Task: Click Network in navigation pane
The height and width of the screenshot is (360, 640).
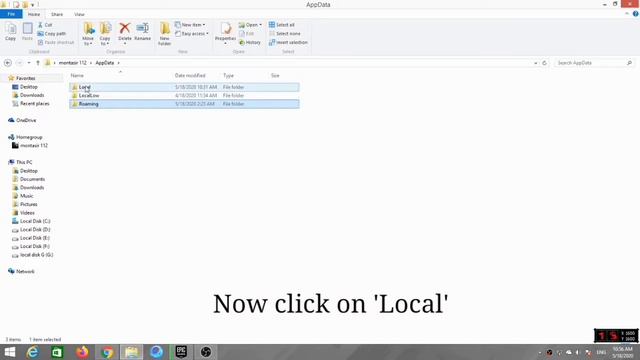Action: click(25, 271)
